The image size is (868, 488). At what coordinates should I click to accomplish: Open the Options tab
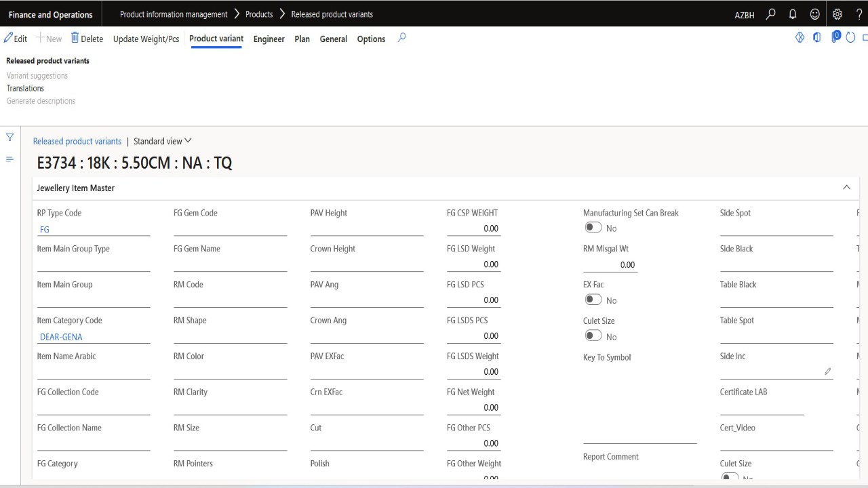point(371,39)
